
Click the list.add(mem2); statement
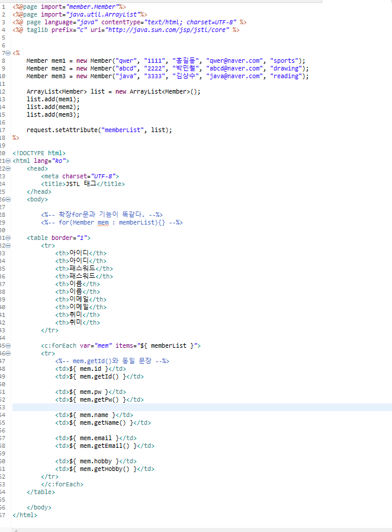[x=53, y=107]
